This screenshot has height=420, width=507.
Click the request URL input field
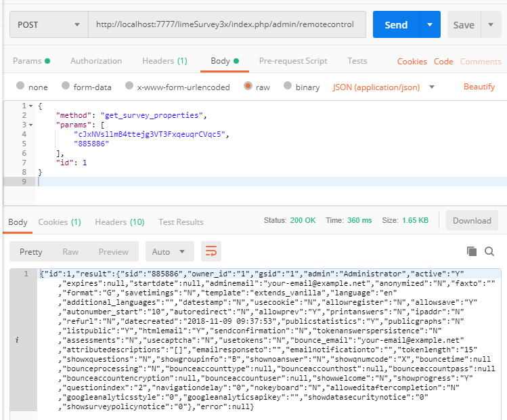(x=227, y=24)
